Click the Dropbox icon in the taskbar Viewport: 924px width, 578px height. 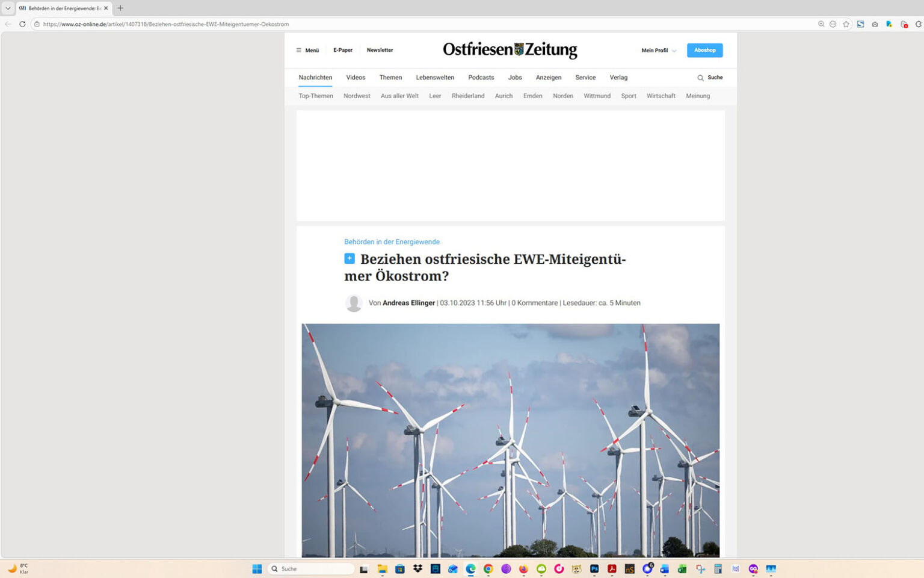tap(417, 569)
